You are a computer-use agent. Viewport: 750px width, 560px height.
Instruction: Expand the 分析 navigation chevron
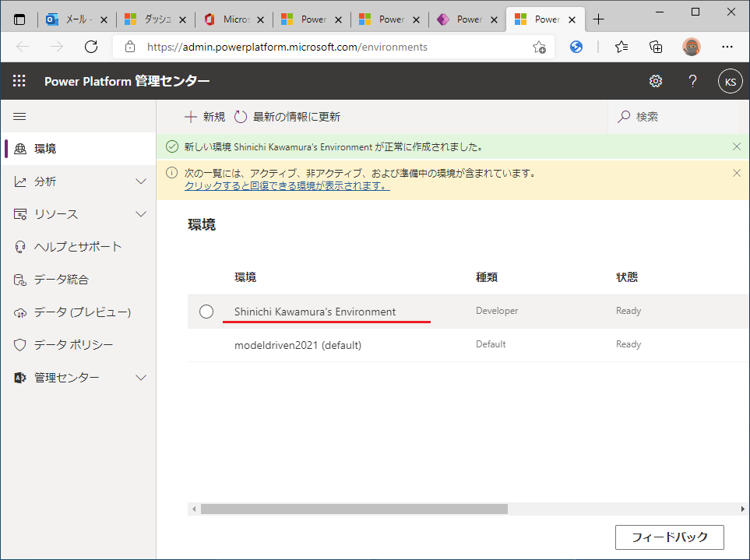141,181
